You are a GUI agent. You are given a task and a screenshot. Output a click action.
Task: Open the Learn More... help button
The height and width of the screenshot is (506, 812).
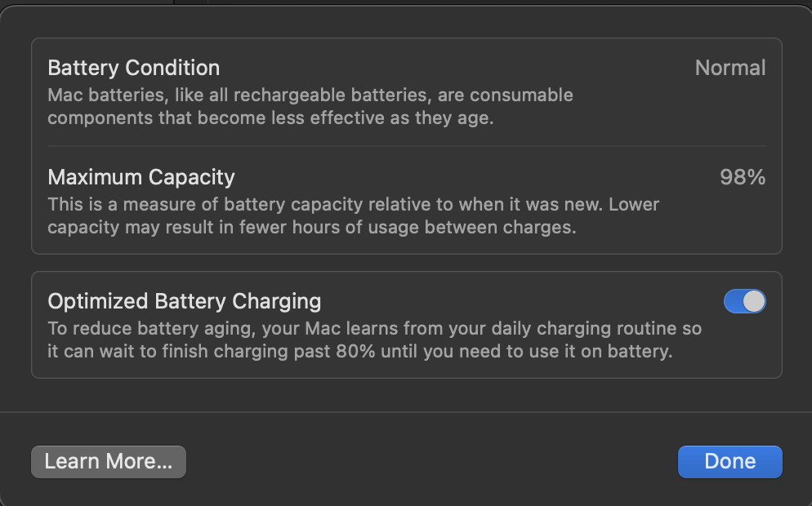(x=109, y=461)
